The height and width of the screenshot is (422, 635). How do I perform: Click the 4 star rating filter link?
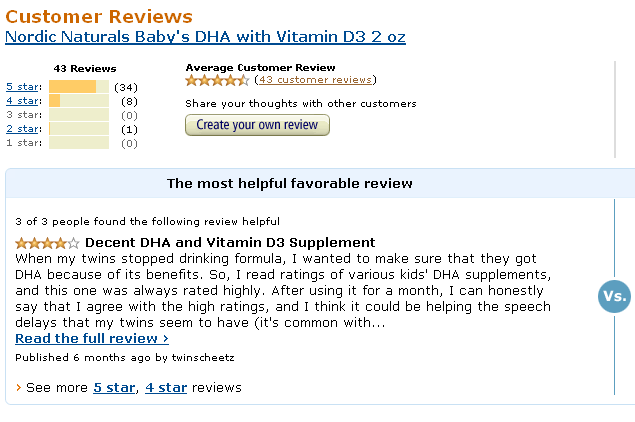coord(23,101)
